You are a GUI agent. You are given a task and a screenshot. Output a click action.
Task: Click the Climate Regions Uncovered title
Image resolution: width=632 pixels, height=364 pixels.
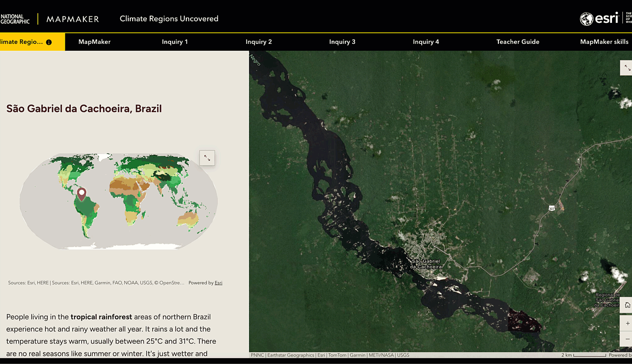169,19
